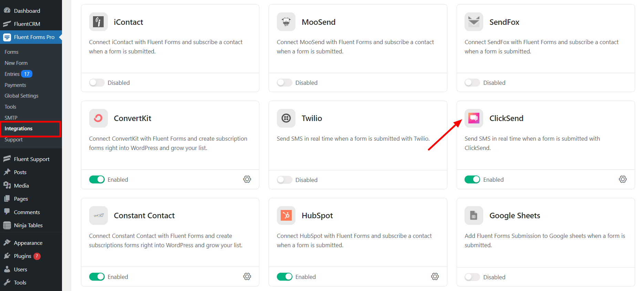Enable the iContact integration switch
Screen dimensions: 644x291
[x=97, y=83]
